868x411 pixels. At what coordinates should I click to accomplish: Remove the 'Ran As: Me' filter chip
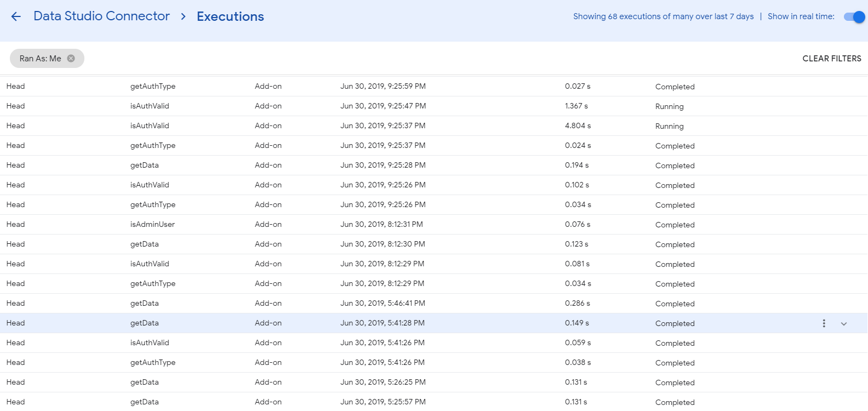click(x=71, y=59)
